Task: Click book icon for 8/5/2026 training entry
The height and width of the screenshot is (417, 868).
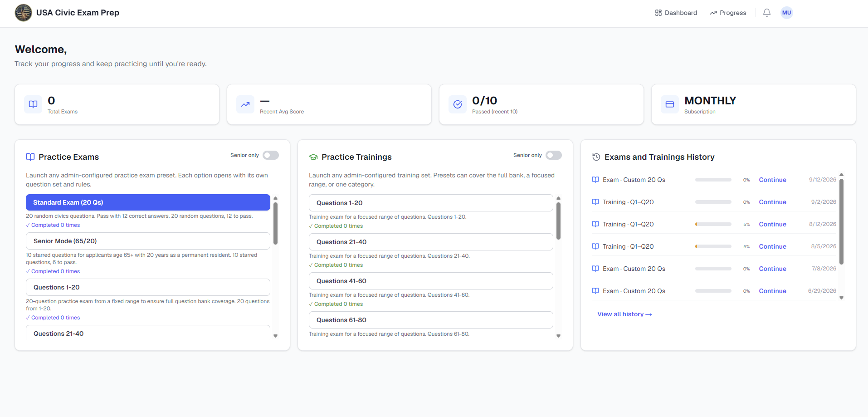Action: (595, 246)
